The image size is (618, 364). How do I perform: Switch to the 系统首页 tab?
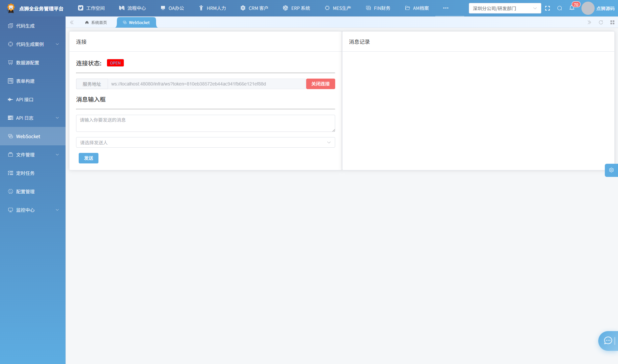(x=96, y=22)
